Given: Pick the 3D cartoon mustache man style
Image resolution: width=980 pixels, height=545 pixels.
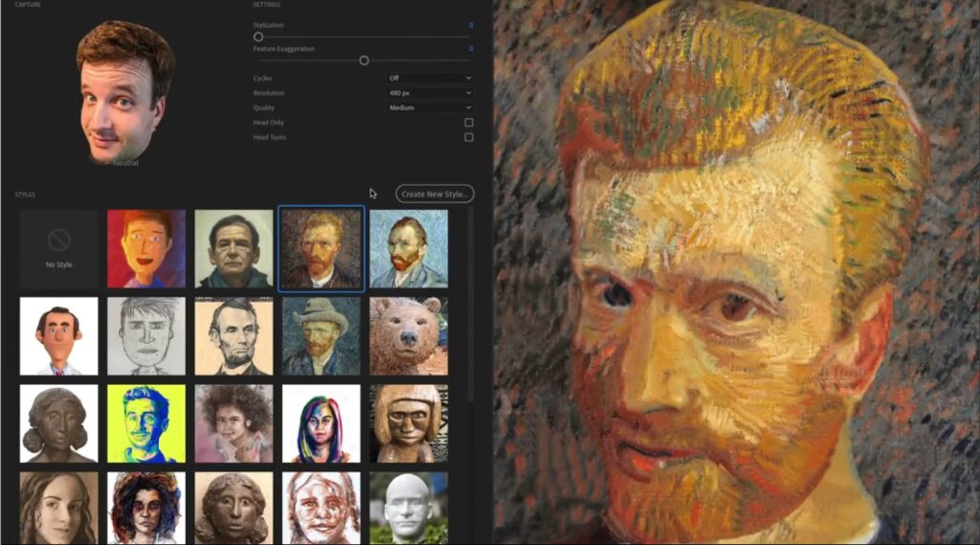Looking at the screenshot, I should (58, 336).
